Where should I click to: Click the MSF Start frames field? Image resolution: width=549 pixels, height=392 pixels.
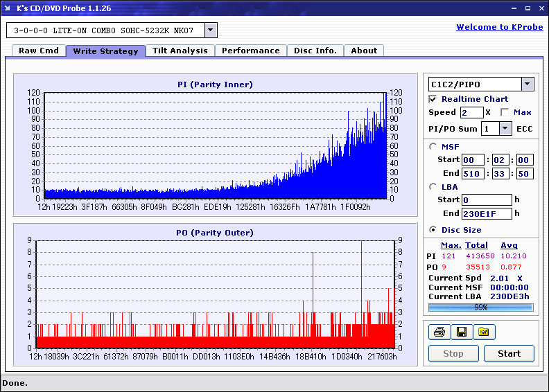point(525,160)
